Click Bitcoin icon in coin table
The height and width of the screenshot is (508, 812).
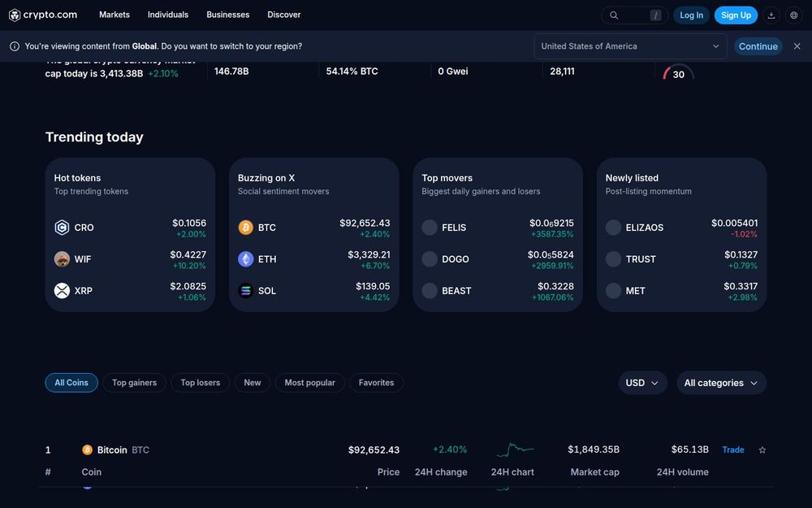point(87,450)
